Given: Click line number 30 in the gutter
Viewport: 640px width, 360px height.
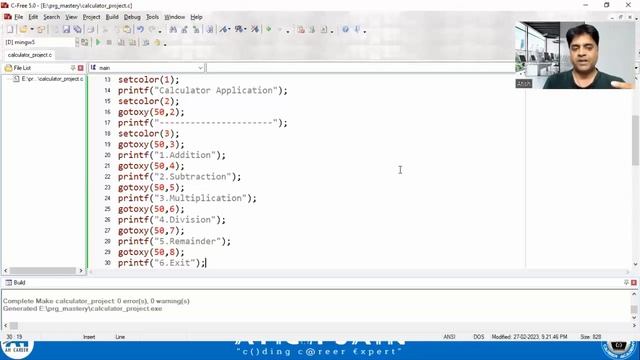Looking at the screenshot, I should [x=107, y=263].
